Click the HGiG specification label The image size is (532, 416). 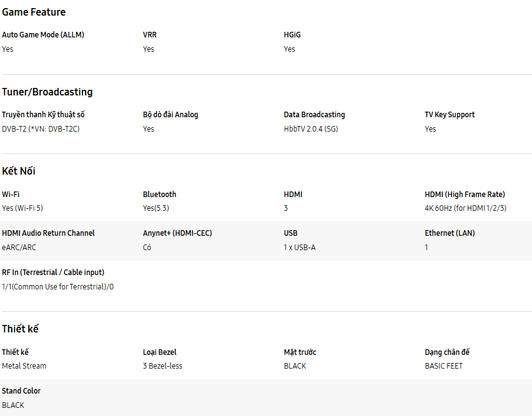coord(292,35)
